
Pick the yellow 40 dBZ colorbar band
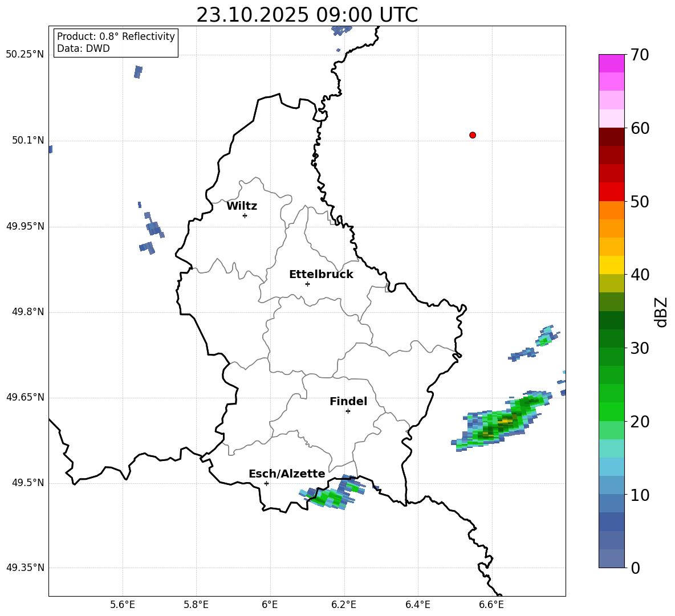611,265
